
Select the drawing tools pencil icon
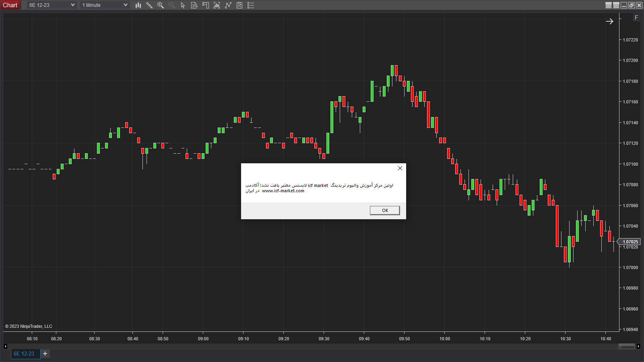149,5
